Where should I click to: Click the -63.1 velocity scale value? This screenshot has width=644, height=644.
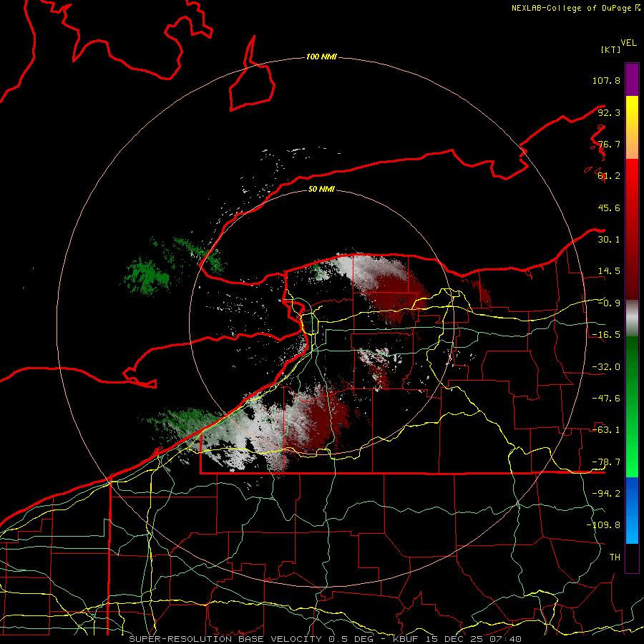pyautogui.click(x=606, y=430)
